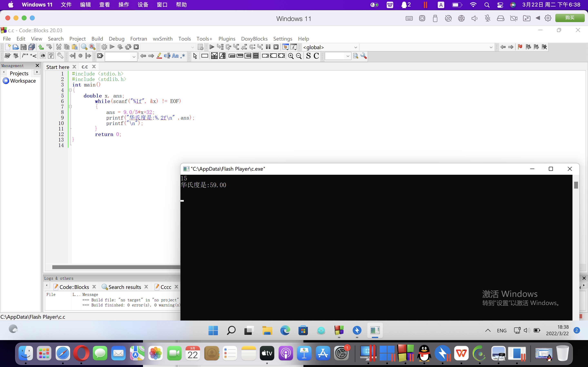Viewport: 588px width, 367px height.
Task: Click the console window vertical scrollbar thumb
Action: pos(576,185)
